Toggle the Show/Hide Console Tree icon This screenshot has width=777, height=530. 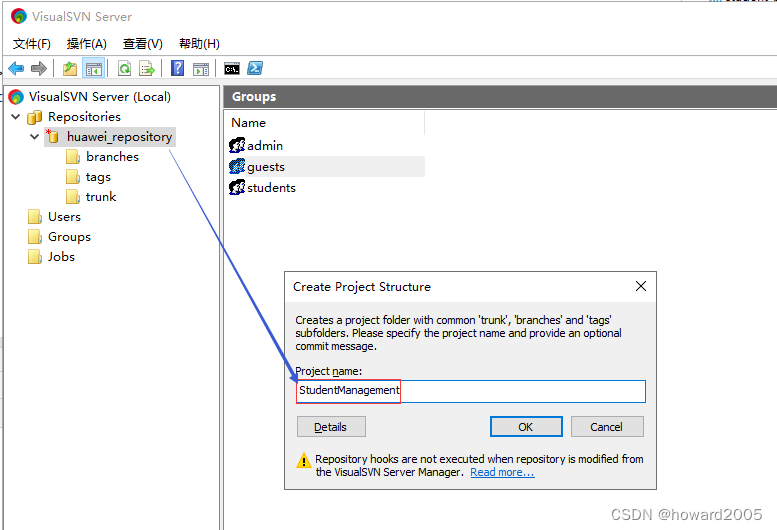click(94, 68)
